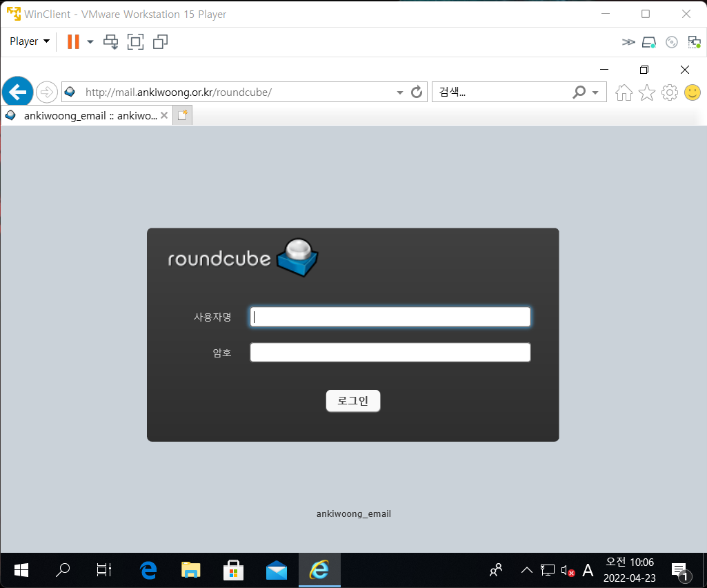
Task: Restore down the Internet Explorer window
Action: click(644, 70)
